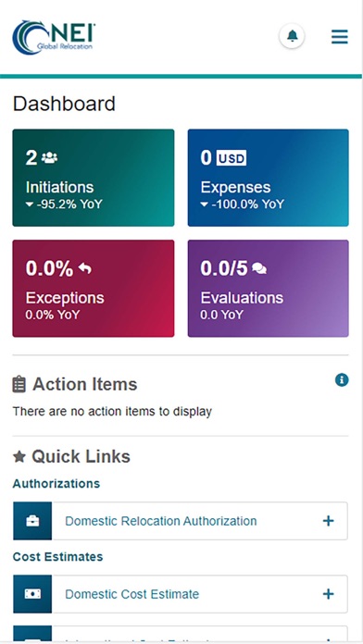Image resolution: width=363 pixels, height=644 pixels.
Task: Click the Action Items info icon
Action: (342, 380)
